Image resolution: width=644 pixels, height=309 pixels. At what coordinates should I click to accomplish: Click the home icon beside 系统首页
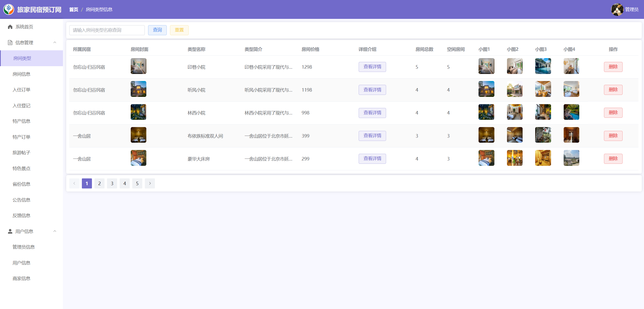(10, 27)
